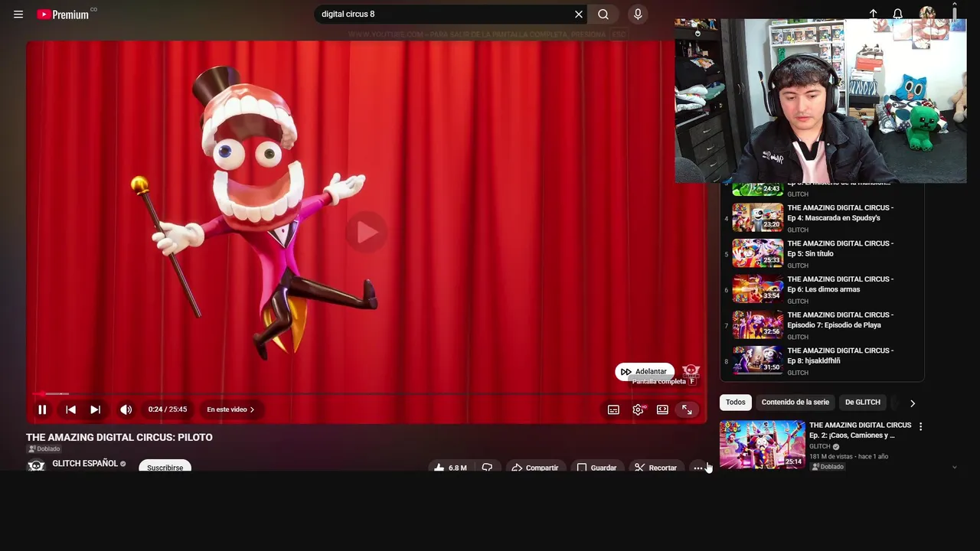This screenshot has width=980, height=551.
Task: Click the GLITCH channel watermark in the player
Action: [691, 372]
